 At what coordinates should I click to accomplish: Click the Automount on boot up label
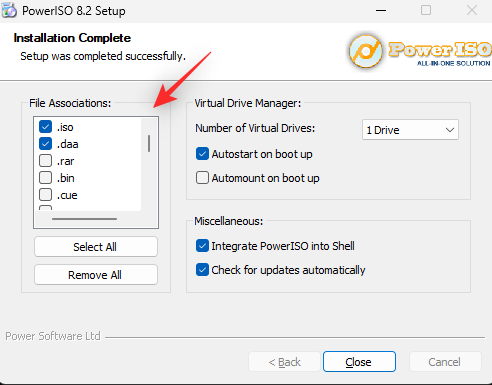click(265, 178)
